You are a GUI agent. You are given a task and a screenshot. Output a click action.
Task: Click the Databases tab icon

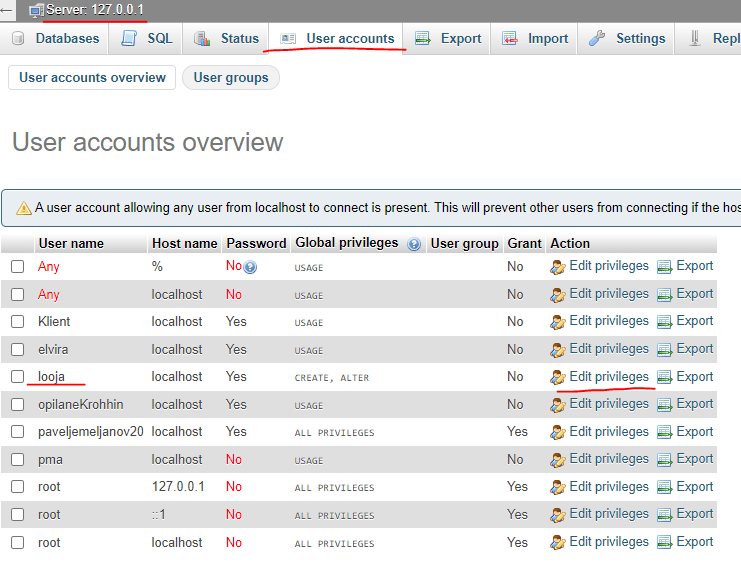pos(18,39)
